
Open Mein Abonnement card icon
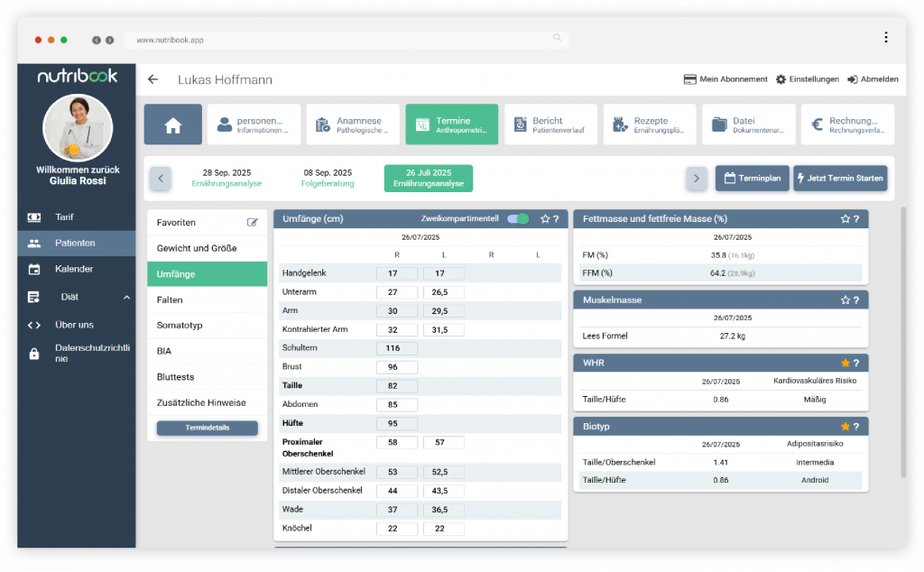(x=689, y=79)
